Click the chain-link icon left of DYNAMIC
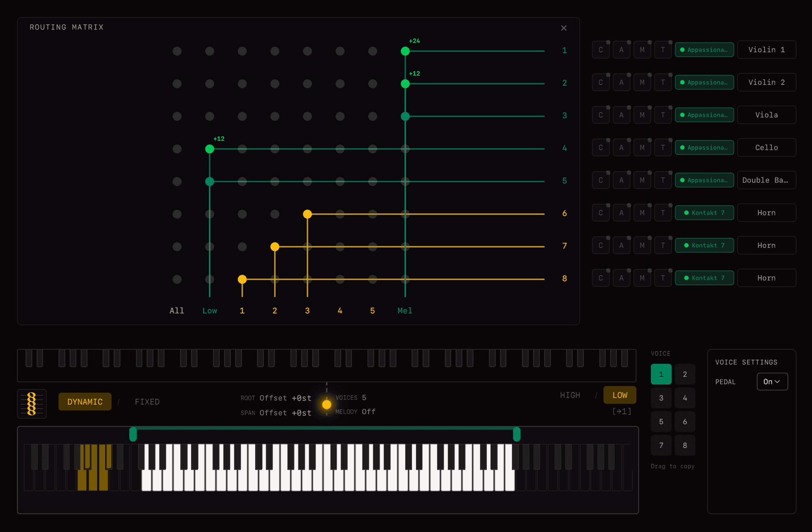The height and width of the screenshot is (532, 812). (32, 403)
